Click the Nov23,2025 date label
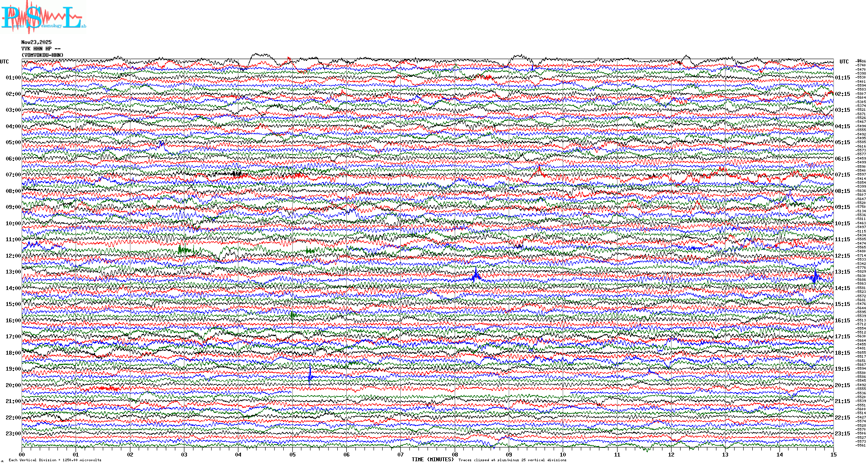 (36, 42)
